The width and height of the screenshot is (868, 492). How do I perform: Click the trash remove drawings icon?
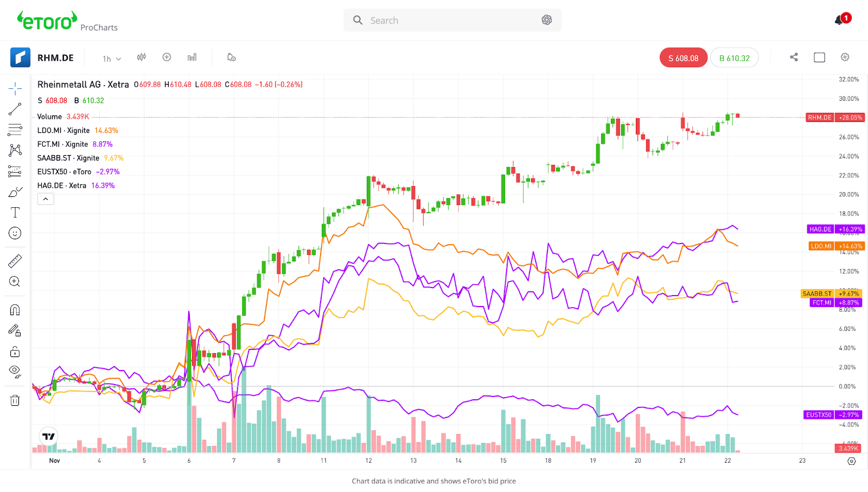point(15,400)
